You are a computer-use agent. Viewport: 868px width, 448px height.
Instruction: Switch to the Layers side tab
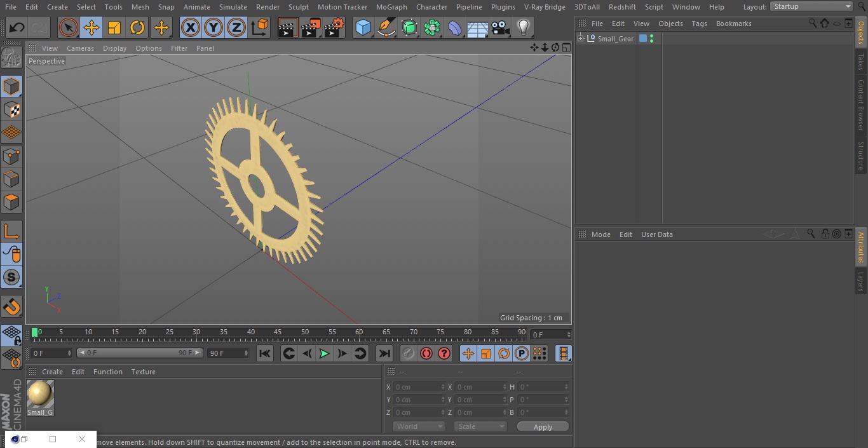pos(861,282)
